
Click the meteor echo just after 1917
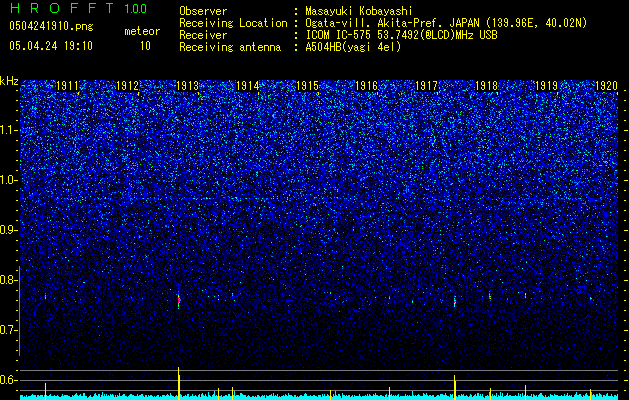click(x=455, y=301)
